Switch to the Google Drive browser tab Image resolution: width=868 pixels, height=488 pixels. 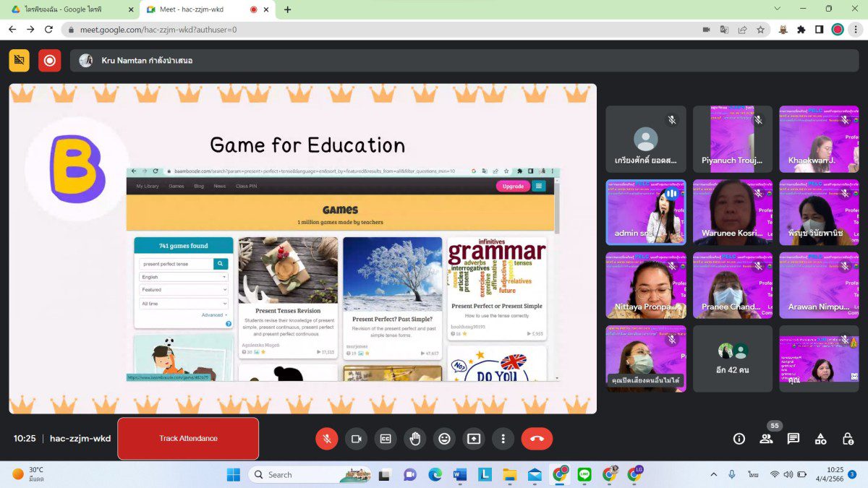pos(70,9)
